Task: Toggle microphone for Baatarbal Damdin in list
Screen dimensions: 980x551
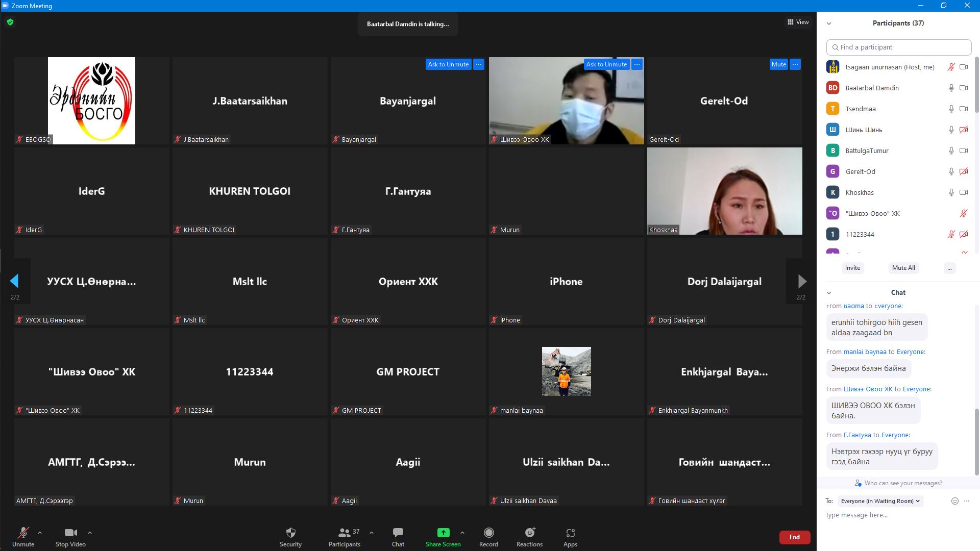Action: (x=951, y=88)
